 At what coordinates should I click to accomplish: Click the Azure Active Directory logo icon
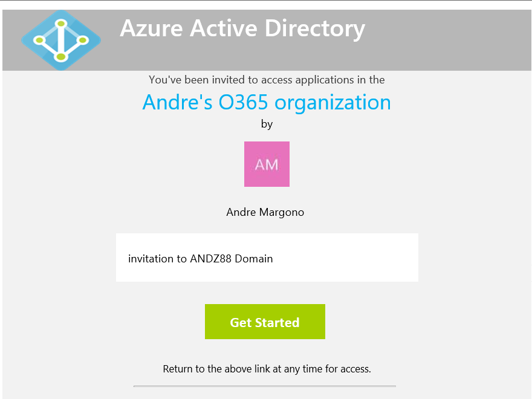[60, 41]
